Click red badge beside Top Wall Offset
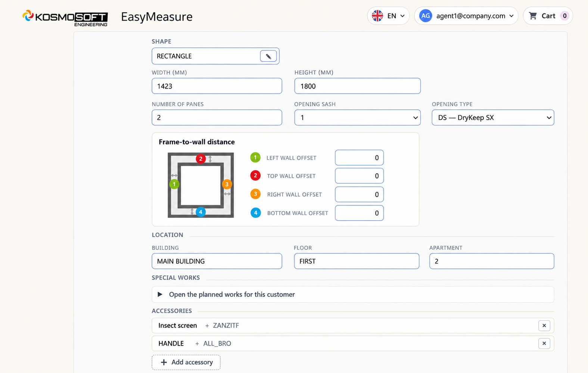 (x=255, y=175)
